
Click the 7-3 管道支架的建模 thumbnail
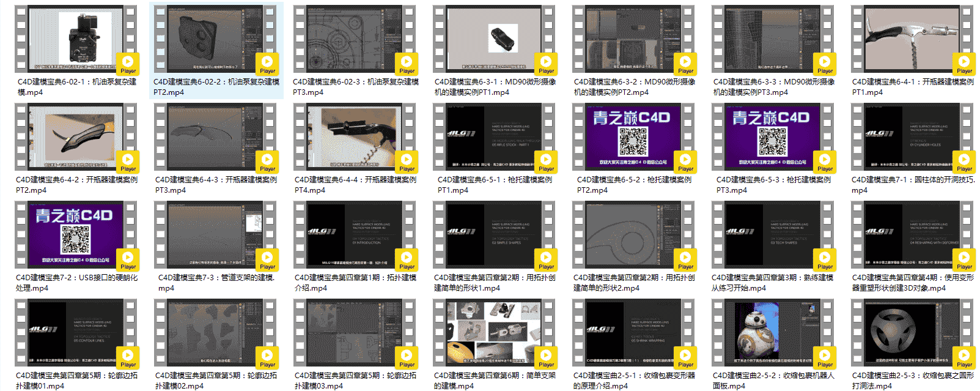(x=216, y=235)
